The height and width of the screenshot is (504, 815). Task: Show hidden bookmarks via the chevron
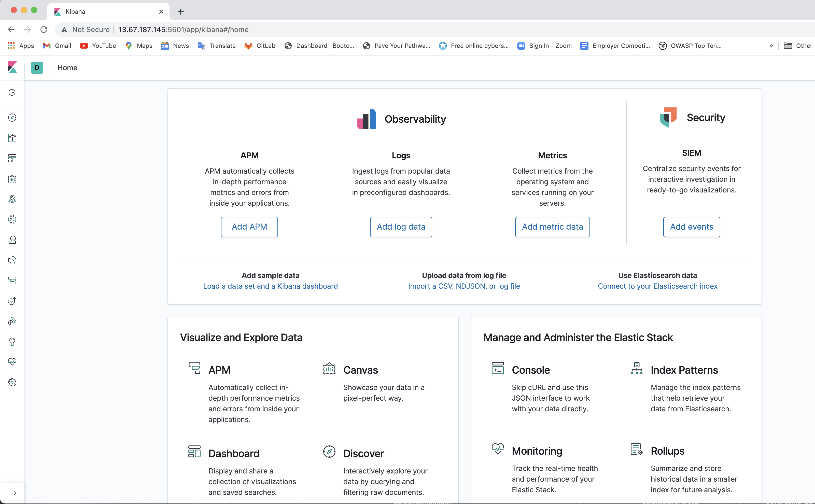(771, 46)
